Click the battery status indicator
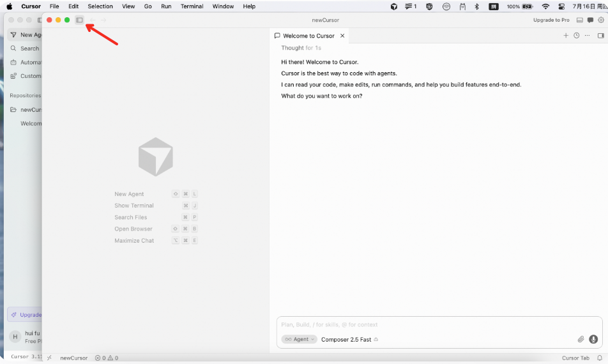The height and width of the screenshot is (364, 608). tap(520, 6)
